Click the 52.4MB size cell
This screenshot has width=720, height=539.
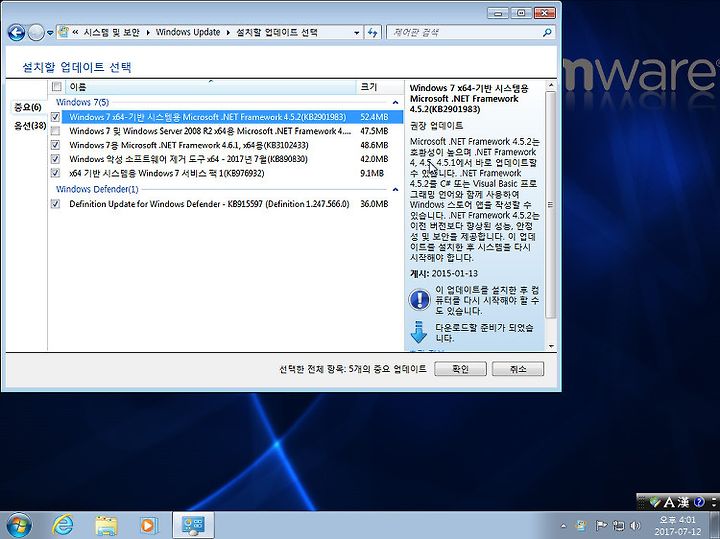point(374,117)
